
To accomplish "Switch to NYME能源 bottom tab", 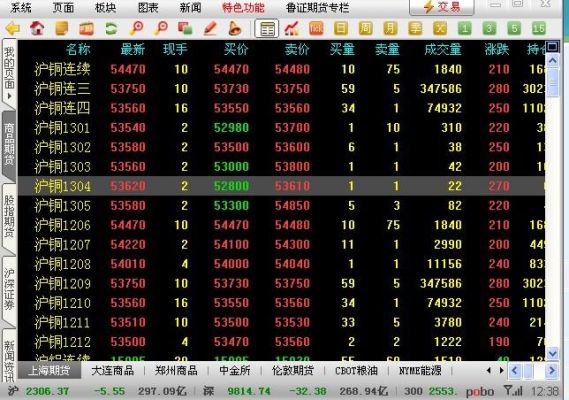I will pyautogui.click(x=420, y=370).
